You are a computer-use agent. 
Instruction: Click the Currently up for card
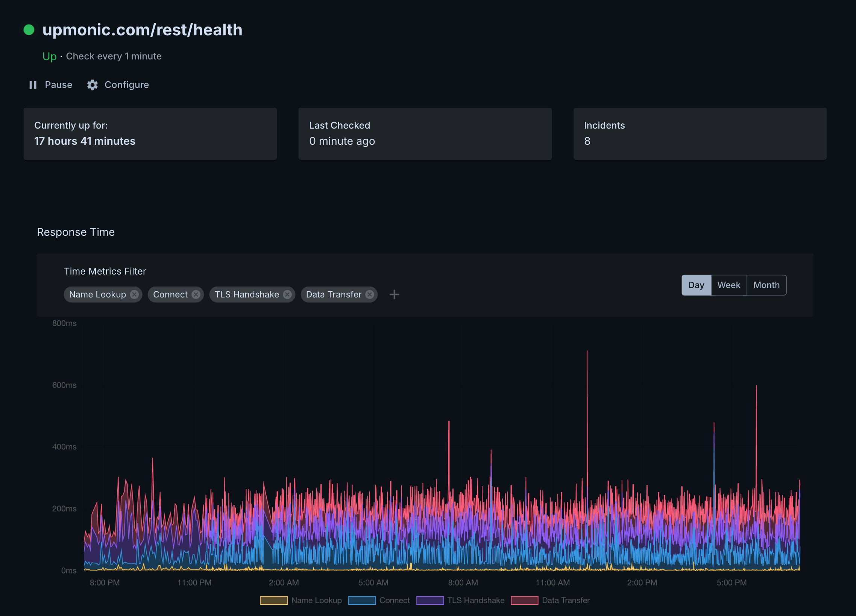coord(150,134)
